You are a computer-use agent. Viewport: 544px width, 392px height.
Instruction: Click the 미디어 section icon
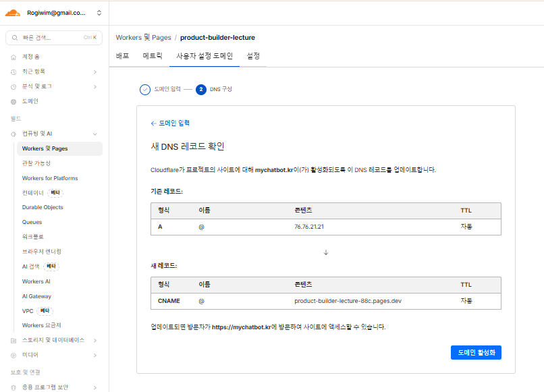(x=13, y=356)
